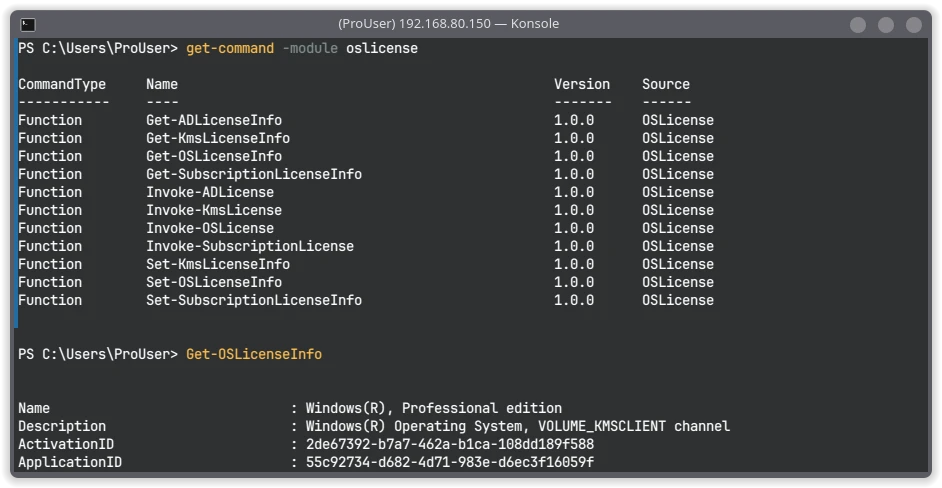Click the Source column header
Viewport: 942px width, 488px height.
coord(666,84)
